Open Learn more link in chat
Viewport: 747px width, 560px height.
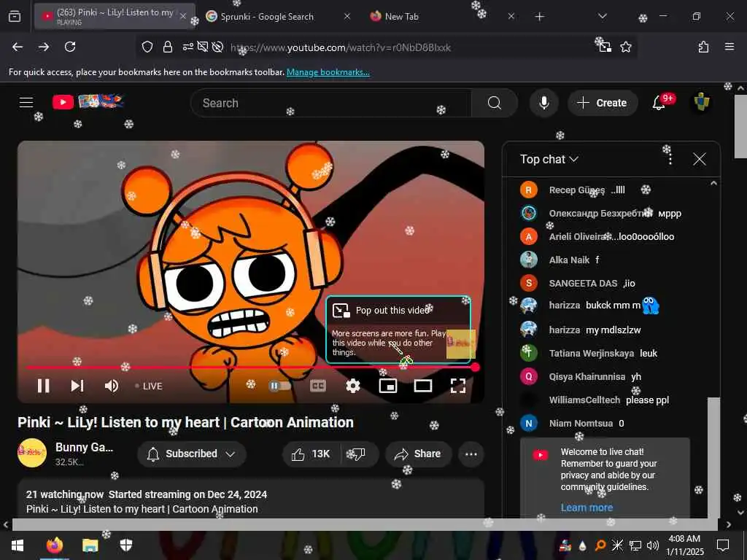point(587,507)
